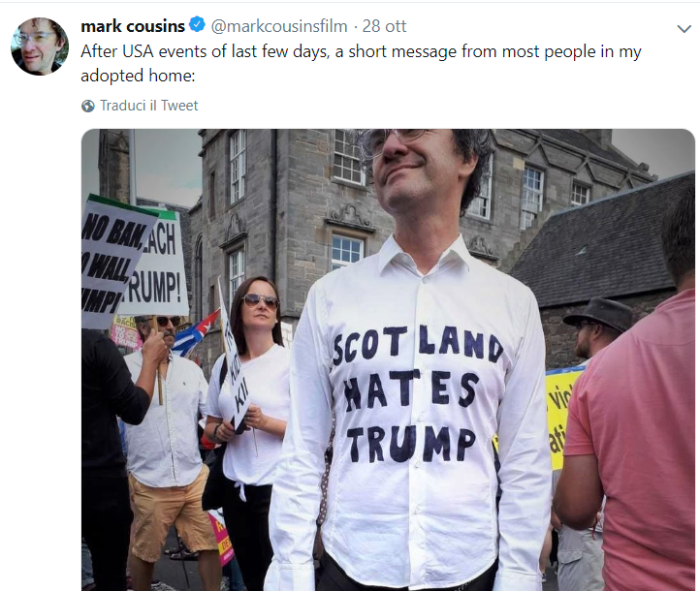
Task: Click the blue verified badge icon
Action: (x=197, y=24)
